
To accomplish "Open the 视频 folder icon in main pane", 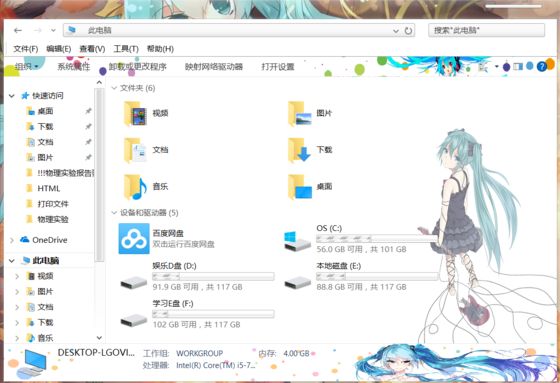I will [135, 114].
